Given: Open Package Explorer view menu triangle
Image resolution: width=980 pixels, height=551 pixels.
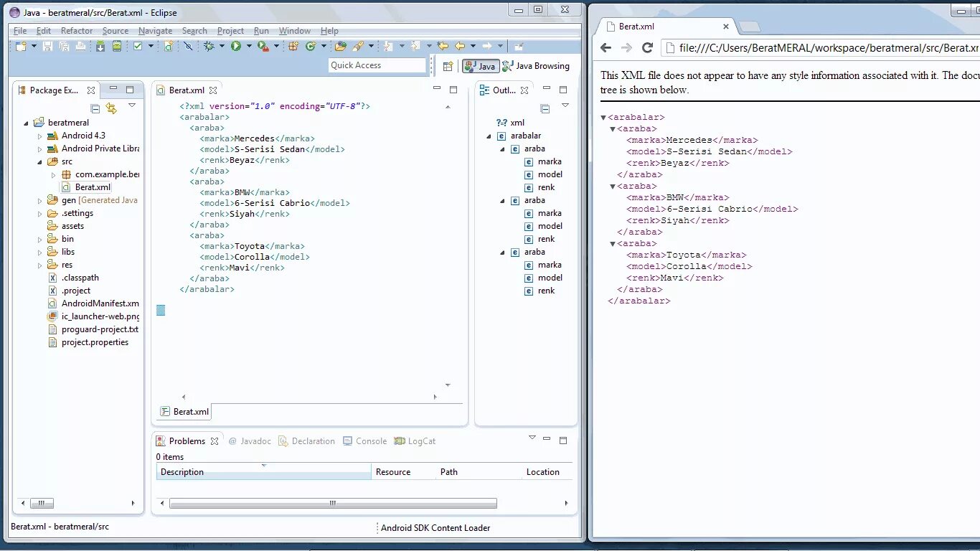Looking at the screenshot, I should coord(132,105).
